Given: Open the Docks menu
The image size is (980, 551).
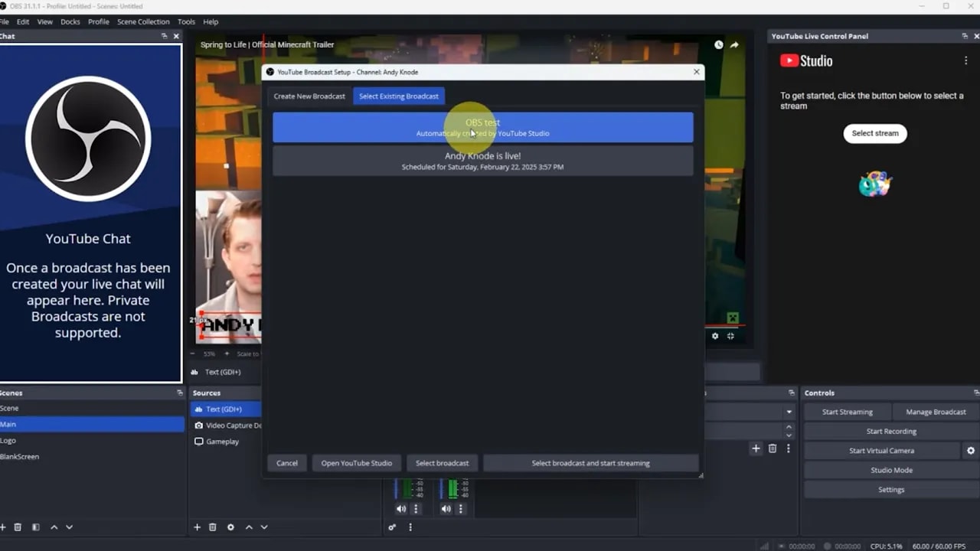Looking at the screenshot, I should pos(70,21).
